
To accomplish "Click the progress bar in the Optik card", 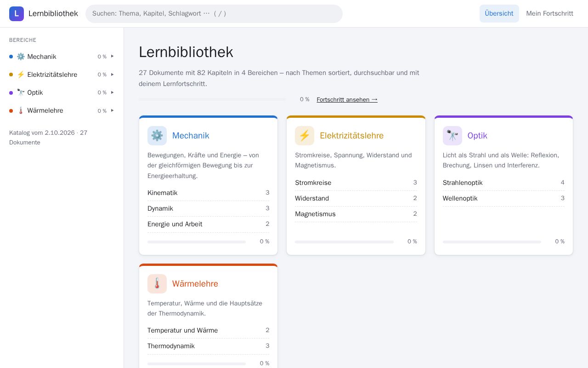I will click(x=492, y=241).
